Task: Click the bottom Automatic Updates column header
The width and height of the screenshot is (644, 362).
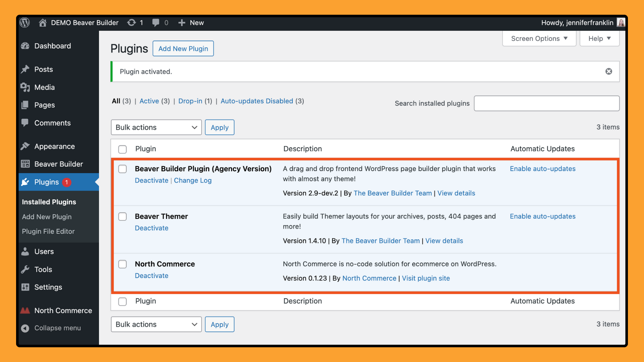Action: 542,301
